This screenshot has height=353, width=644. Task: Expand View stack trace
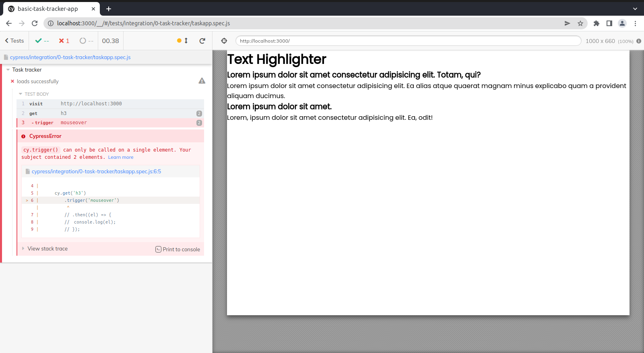click(47, 248)
